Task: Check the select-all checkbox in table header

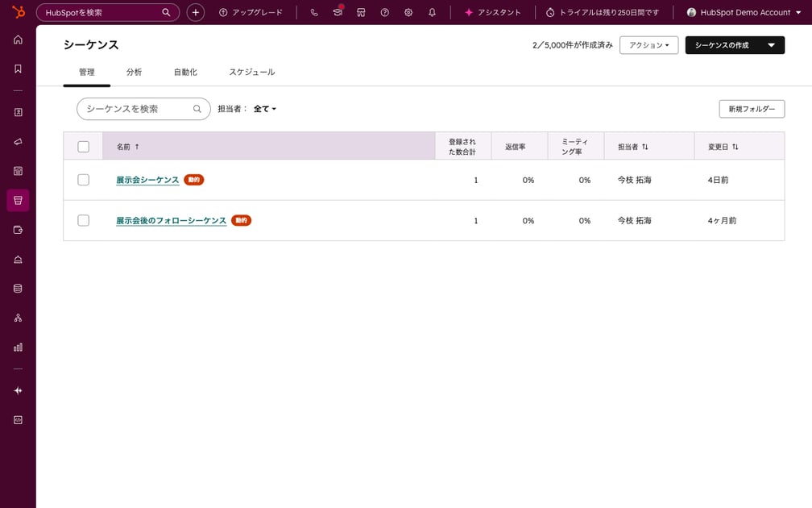Action: (83, 146)
